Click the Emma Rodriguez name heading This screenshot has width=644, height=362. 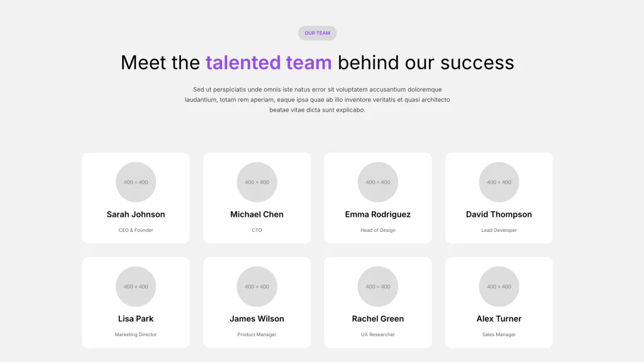(x=378, y=214)
